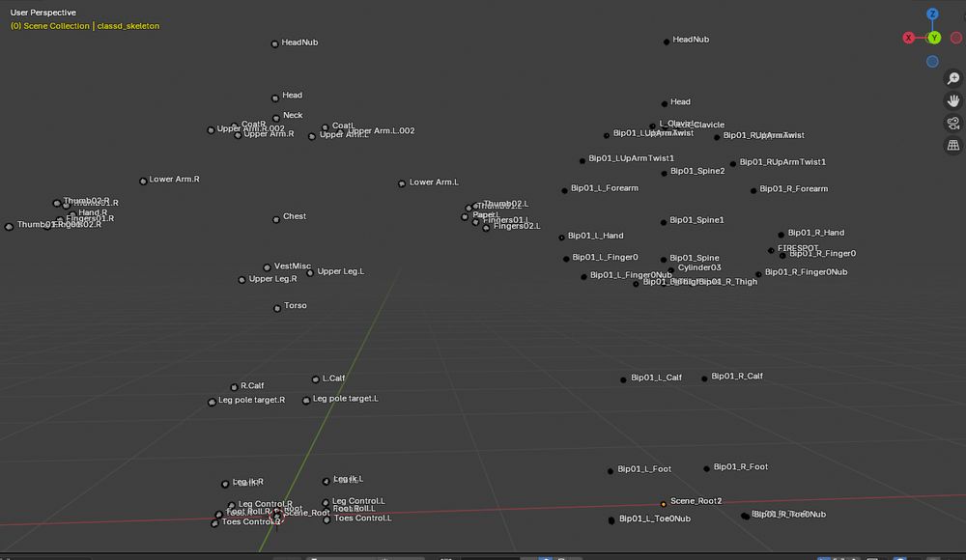Select the Torso empty
The width and height of the screenshot is (966, 560).
[277, 308]
